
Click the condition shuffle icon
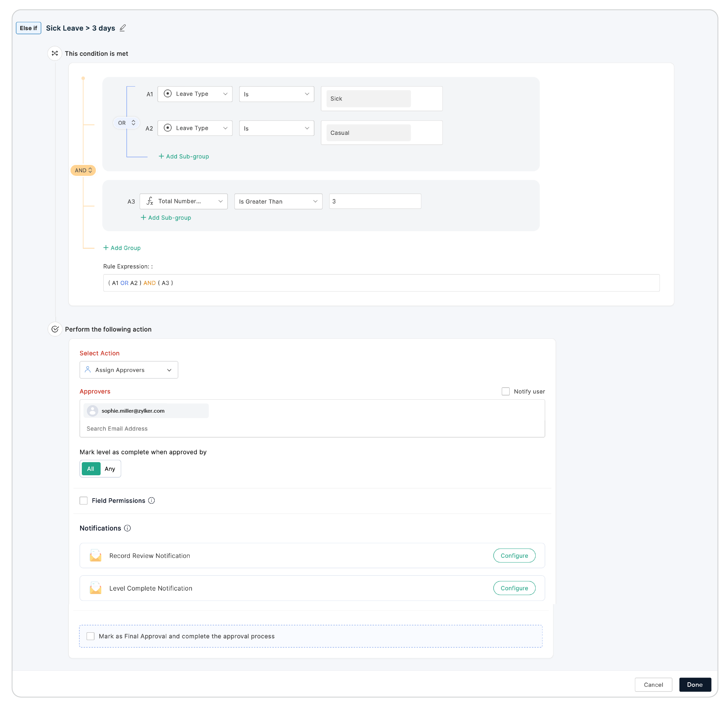click(x=55, y=53)
